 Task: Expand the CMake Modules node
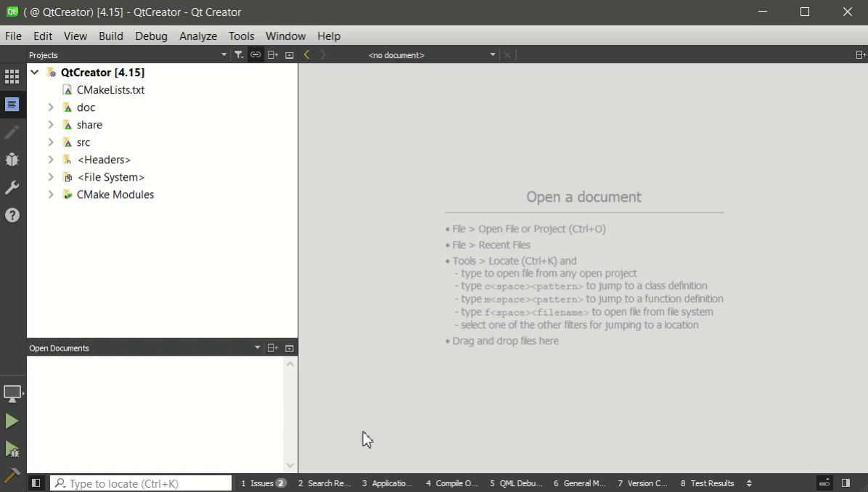(x=51, y=194)
